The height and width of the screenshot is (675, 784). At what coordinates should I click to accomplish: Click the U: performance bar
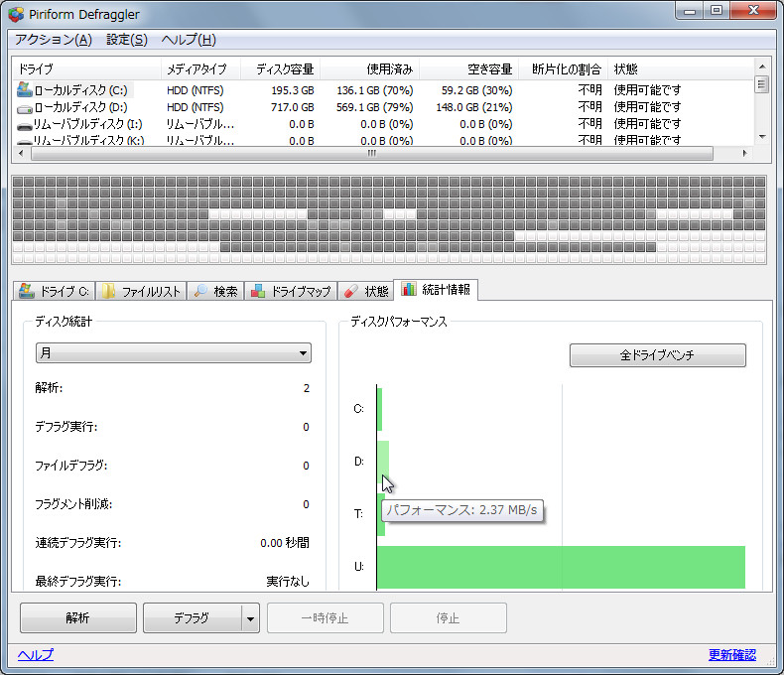[x=561, y=567]
